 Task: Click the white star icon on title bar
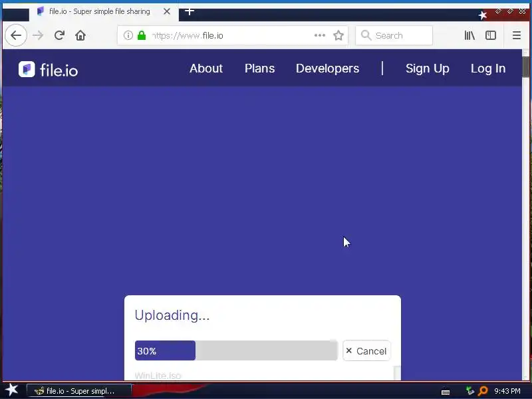coord(483,15)
